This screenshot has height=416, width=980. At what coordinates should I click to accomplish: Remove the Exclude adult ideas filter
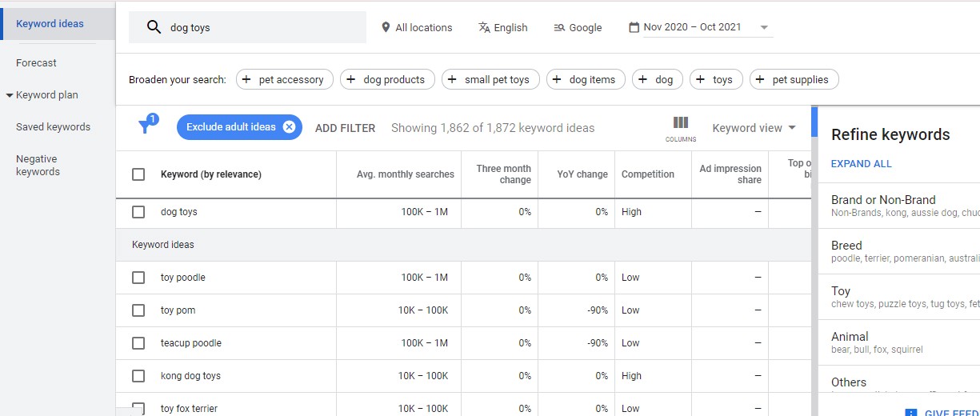point(289,127)
